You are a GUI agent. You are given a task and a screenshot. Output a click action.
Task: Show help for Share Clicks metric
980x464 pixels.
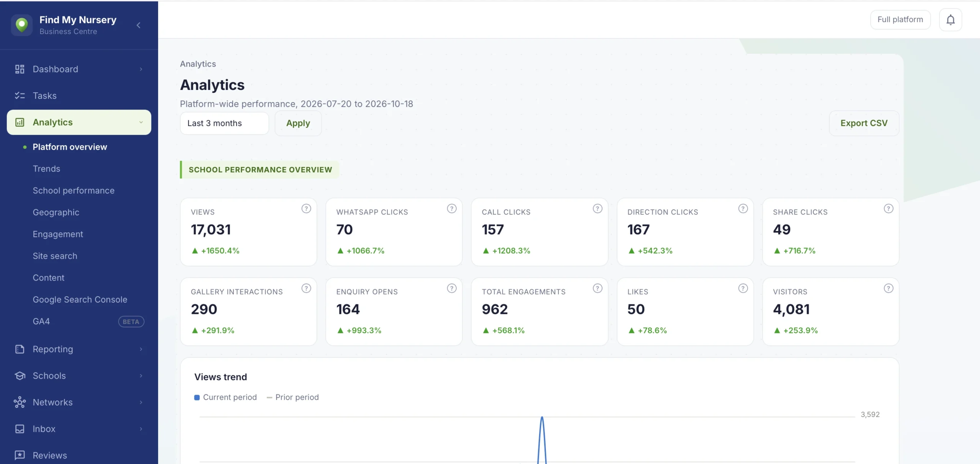pyautogui.click(x=889, y=209)
